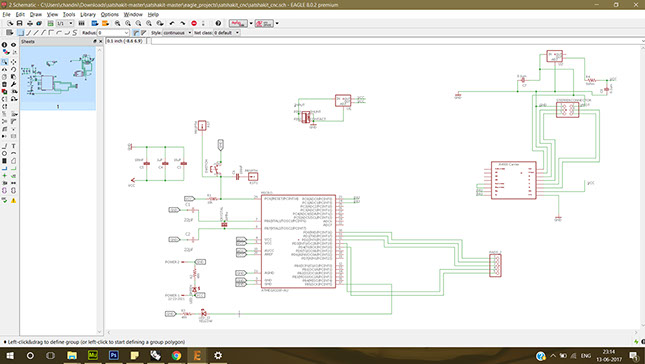This screenshot has width=645, height=364.
Task: Toggle the straight wire miter option
Action: (x=144, y=32)
